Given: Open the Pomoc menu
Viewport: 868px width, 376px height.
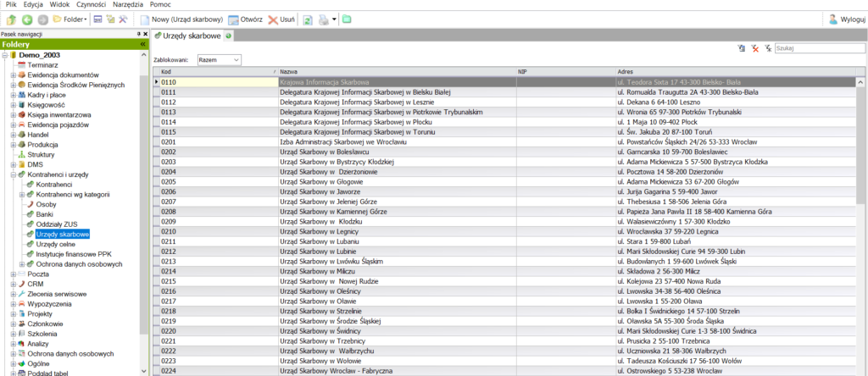Looking at the screenshot, I should point(160,4).
